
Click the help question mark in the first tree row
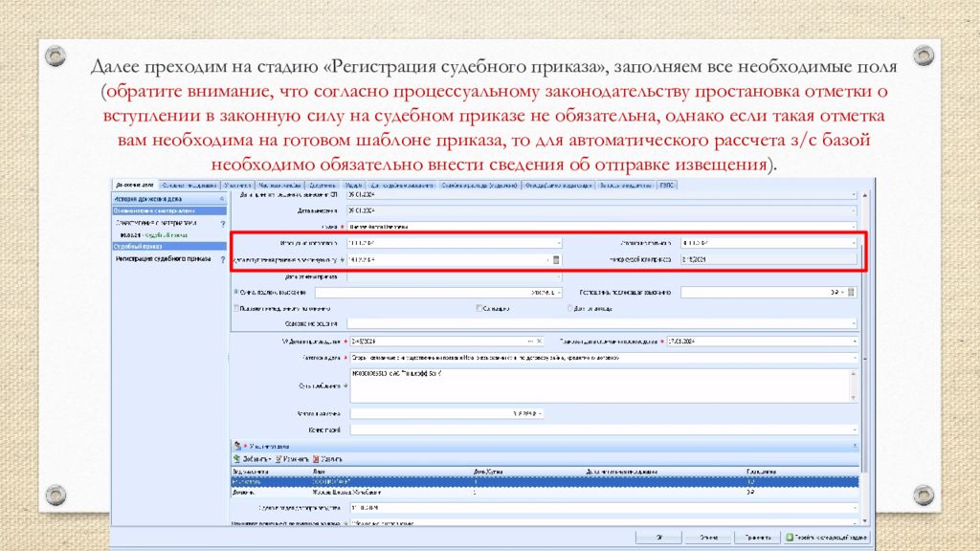click(x=222, y=223)
